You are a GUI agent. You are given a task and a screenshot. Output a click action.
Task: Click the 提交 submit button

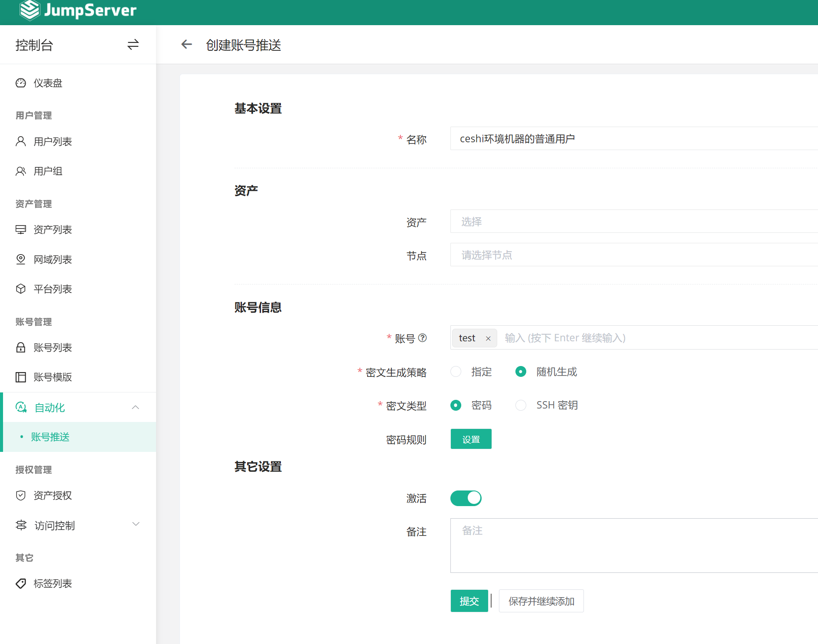click(469, 601)
